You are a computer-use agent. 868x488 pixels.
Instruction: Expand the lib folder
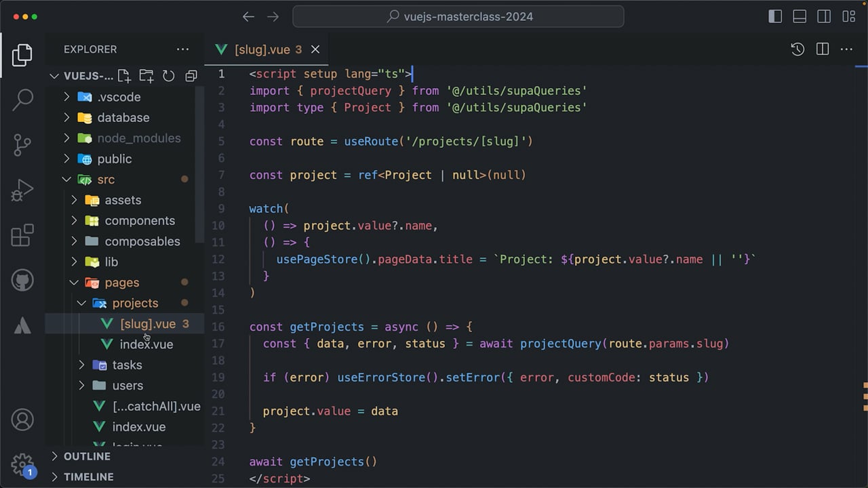pos(74,262)
